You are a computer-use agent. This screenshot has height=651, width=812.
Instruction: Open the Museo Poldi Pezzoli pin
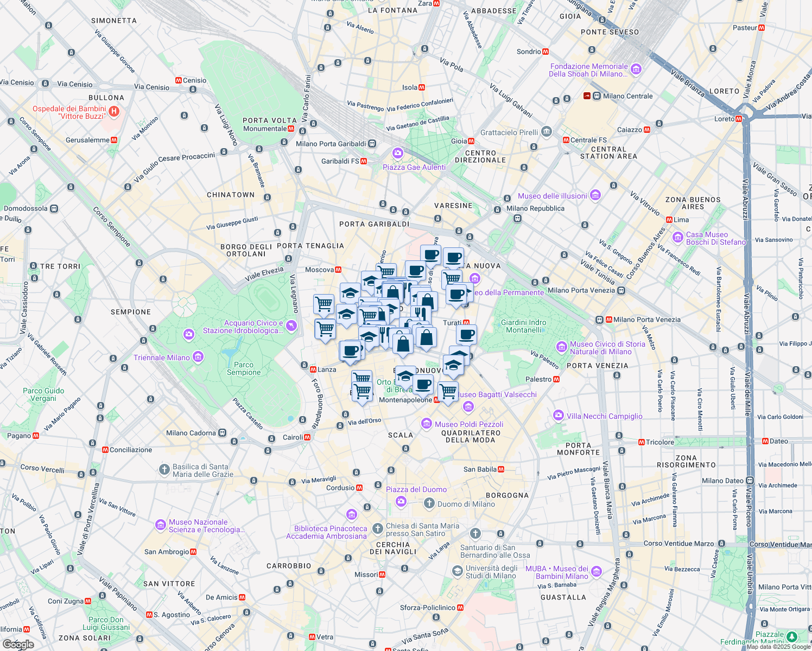tap(427, 423)
